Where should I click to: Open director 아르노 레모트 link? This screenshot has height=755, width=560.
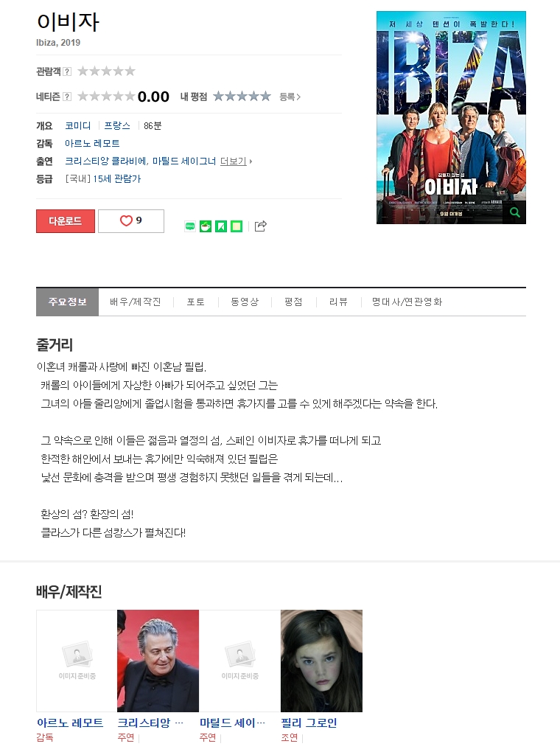(92, 144)
